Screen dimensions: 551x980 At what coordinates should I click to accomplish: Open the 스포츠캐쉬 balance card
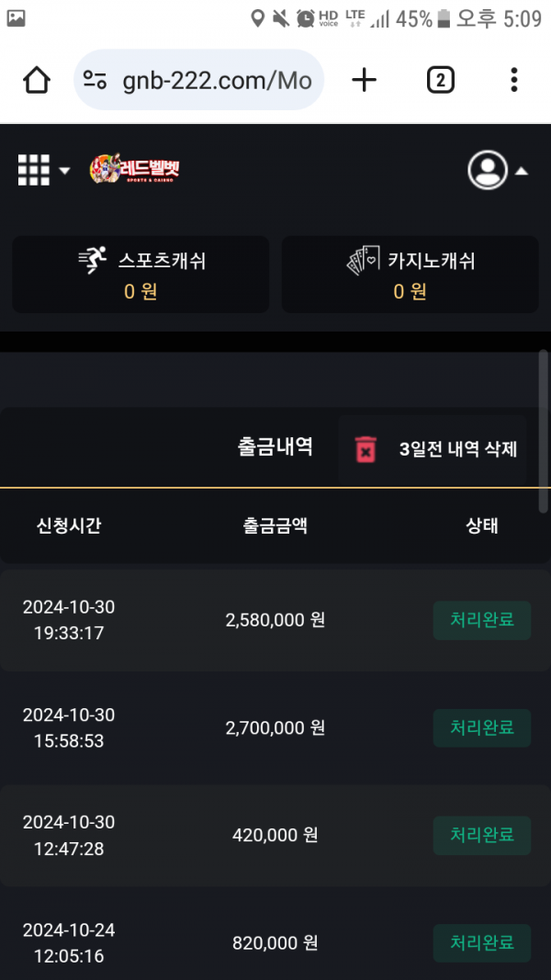click(141, 275)
